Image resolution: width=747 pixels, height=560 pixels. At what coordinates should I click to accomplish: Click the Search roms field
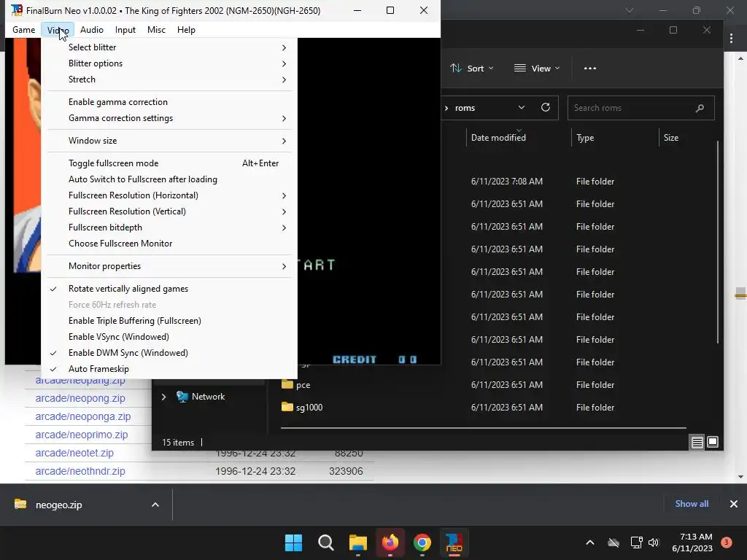pos(640,108)
